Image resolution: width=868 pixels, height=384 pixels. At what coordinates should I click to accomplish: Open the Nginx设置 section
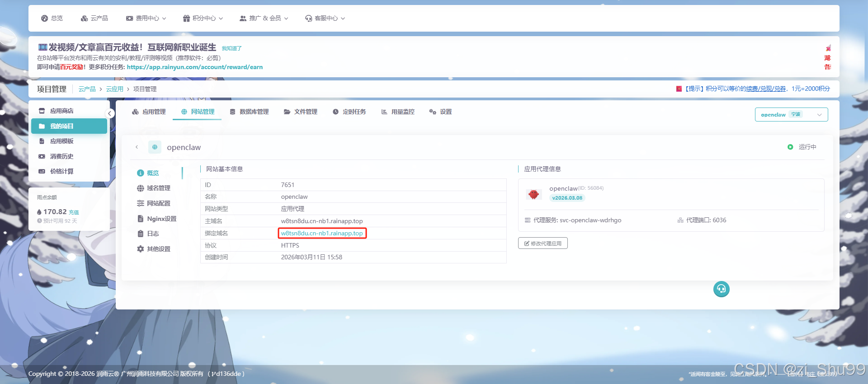point(161,219)
